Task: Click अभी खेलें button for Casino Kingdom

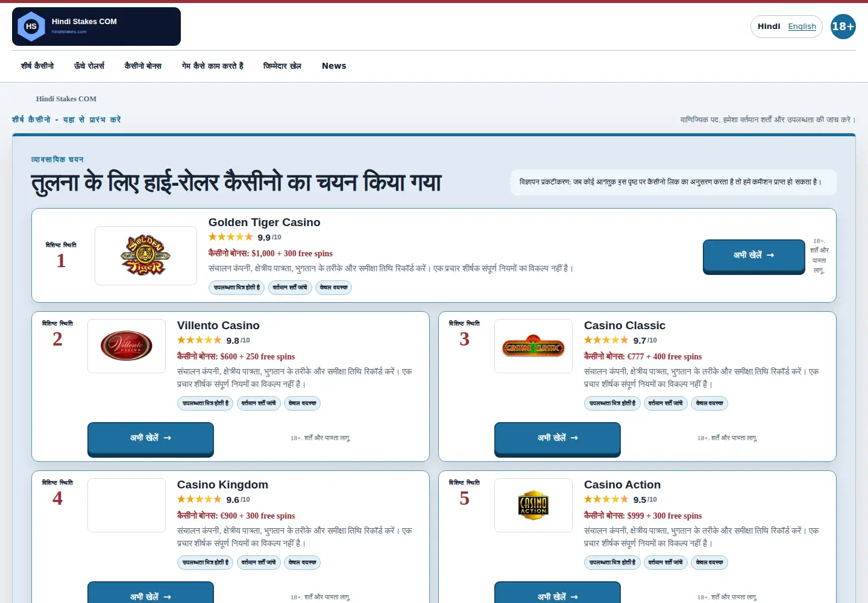Action: click(x=151, y=593)
